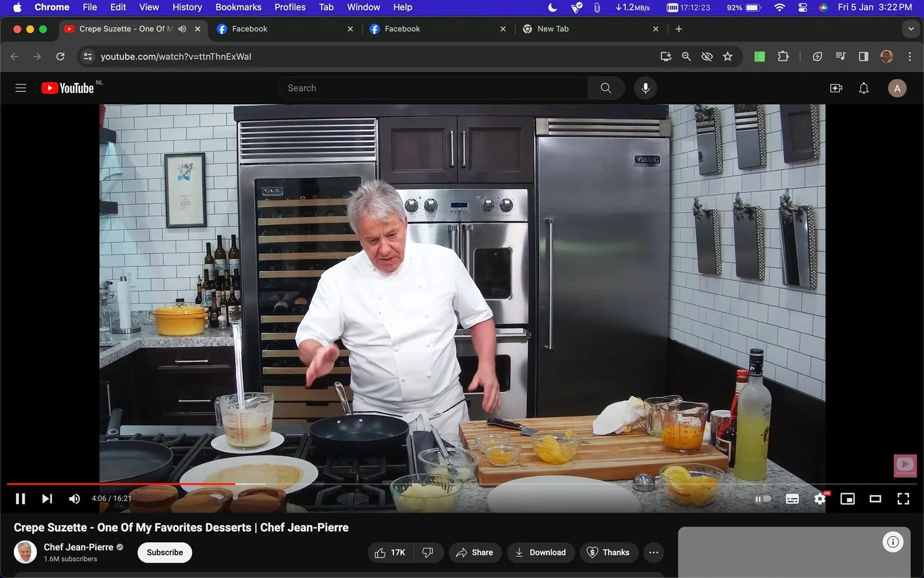The width and height of the screenshot is (924, 578).
Task: Activate the miniplayer icon
Action: pyautogui.click(x=848, y=499)
